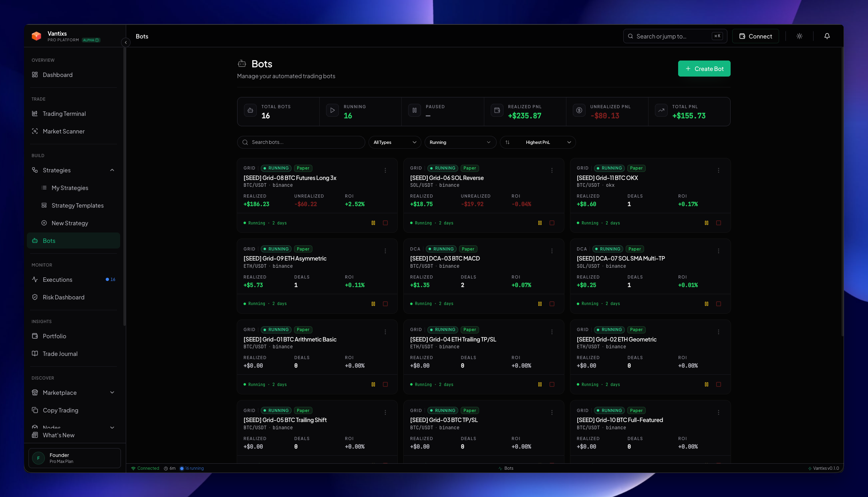Screen dimensions: 868x497
Task: Stop the DCA-07 SOL SMA Multi-TP bot
Action: click(719, 304)
